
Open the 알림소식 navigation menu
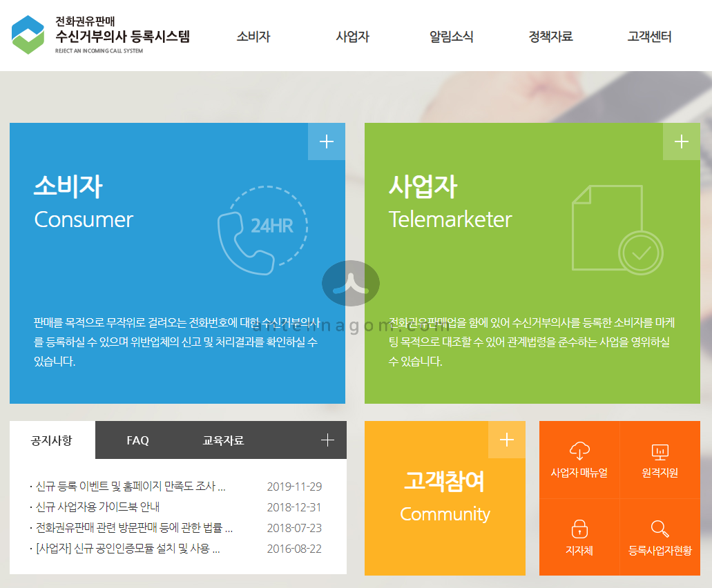(x=452, y=37)
